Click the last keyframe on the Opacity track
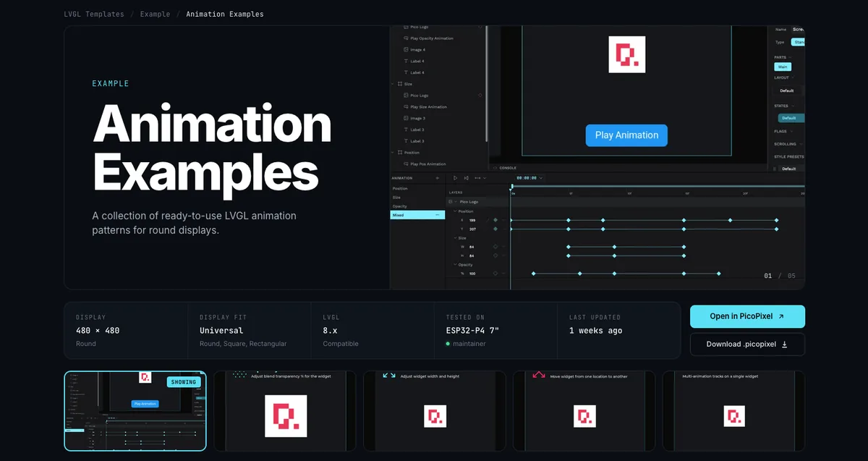This screenshot has height=461, width=868. pos(718,274)
